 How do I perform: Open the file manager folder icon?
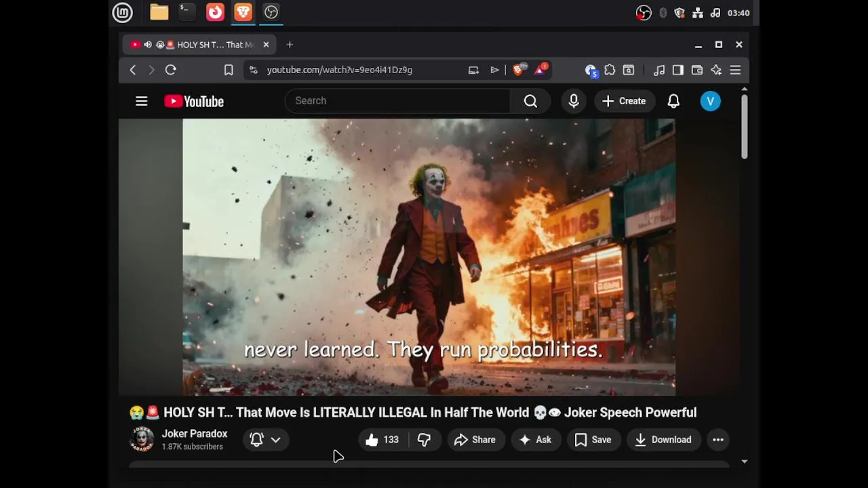159,12
